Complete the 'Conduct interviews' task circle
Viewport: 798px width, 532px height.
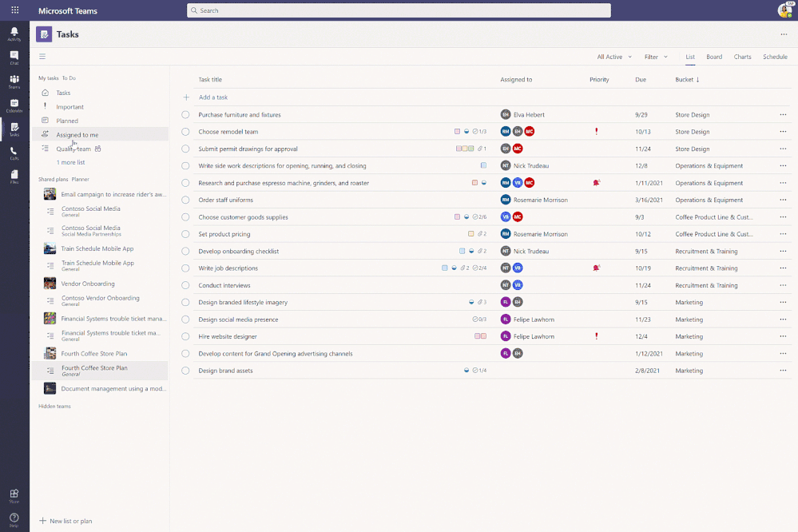[185, 285]
